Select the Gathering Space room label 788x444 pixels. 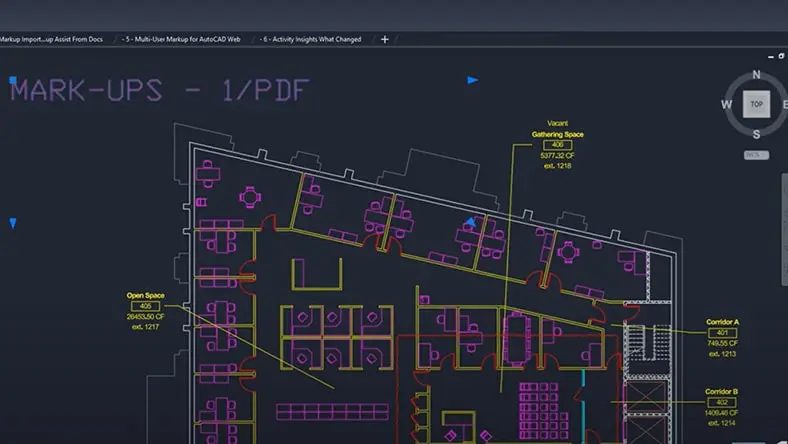tap(557, 134)
